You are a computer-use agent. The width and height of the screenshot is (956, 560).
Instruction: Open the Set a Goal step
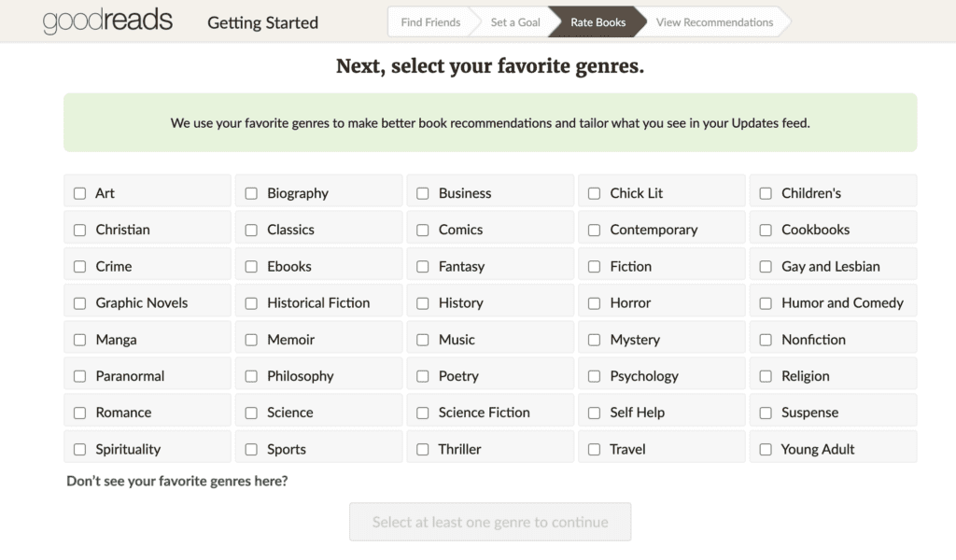pos(515,21)
